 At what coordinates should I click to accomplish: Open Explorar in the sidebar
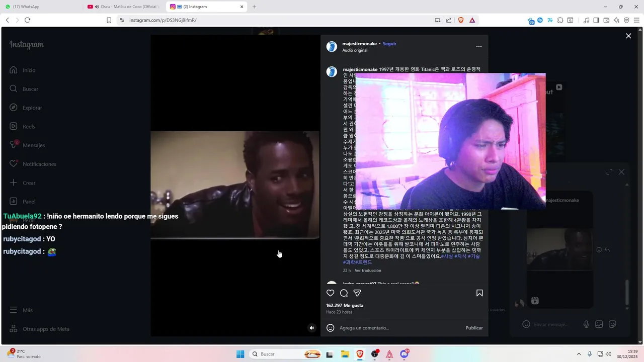(x=26, y=108)
